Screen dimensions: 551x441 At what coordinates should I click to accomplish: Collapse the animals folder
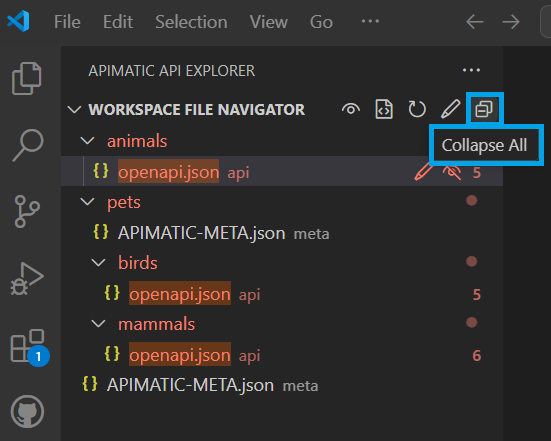[87, 141]
